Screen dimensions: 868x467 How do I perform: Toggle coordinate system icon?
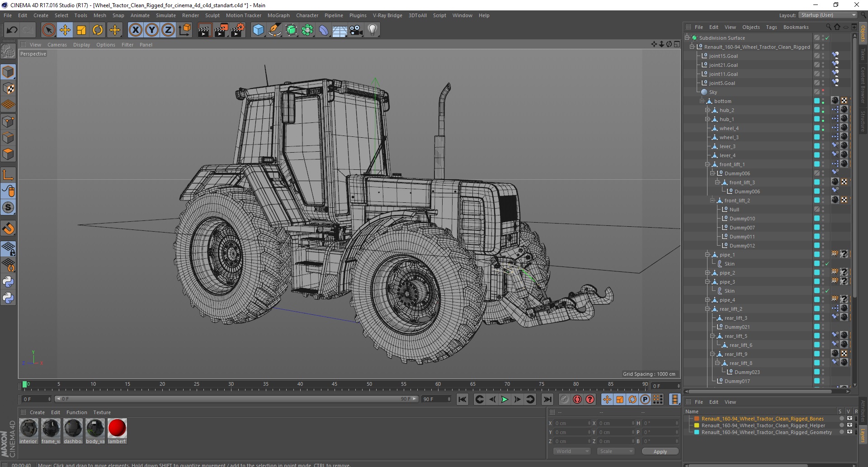coord(184,30)
